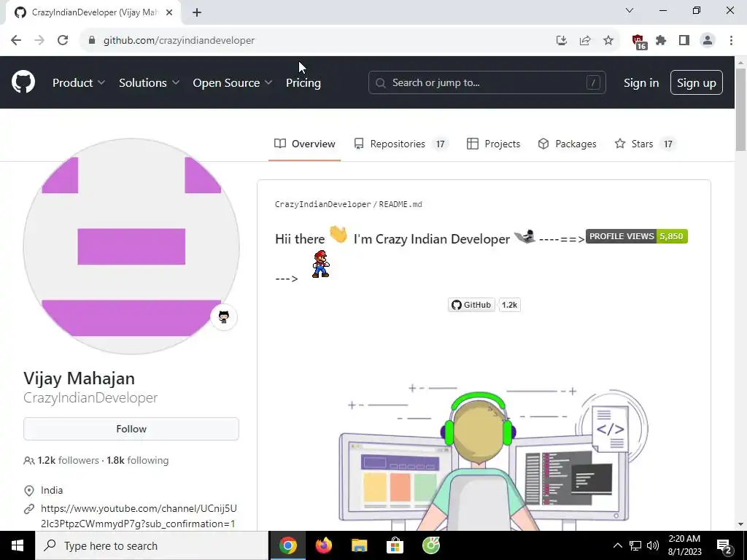Open the Extensions puzzle piece icon

661,41
